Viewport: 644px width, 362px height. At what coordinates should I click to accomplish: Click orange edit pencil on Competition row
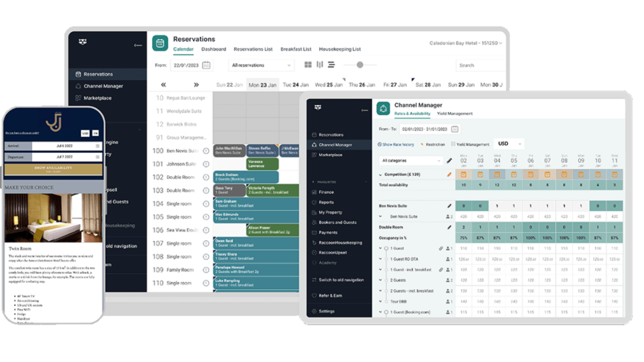point(449,174)
